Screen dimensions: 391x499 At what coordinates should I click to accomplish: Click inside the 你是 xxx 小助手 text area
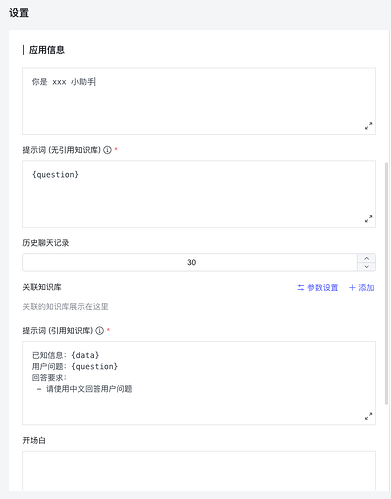(x=199, y=101)
